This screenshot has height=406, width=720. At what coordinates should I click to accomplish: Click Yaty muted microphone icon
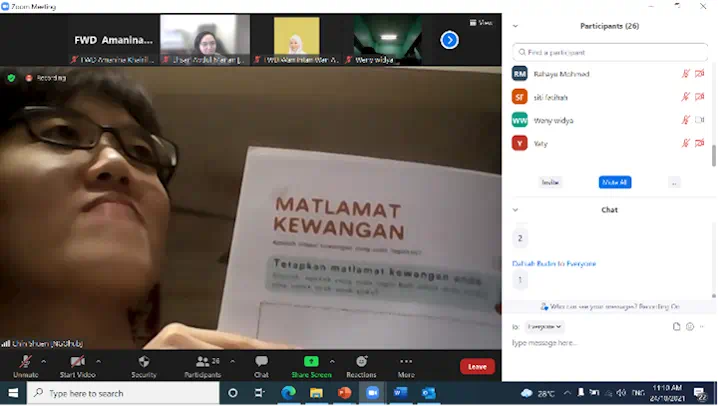pyautogui.click(x=686, y=143)
